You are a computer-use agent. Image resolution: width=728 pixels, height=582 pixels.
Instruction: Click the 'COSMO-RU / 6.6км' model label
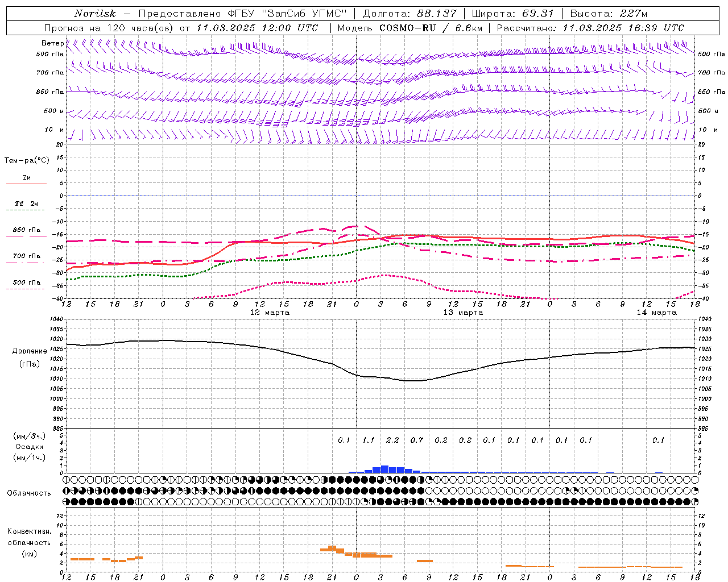coord(431,28)
